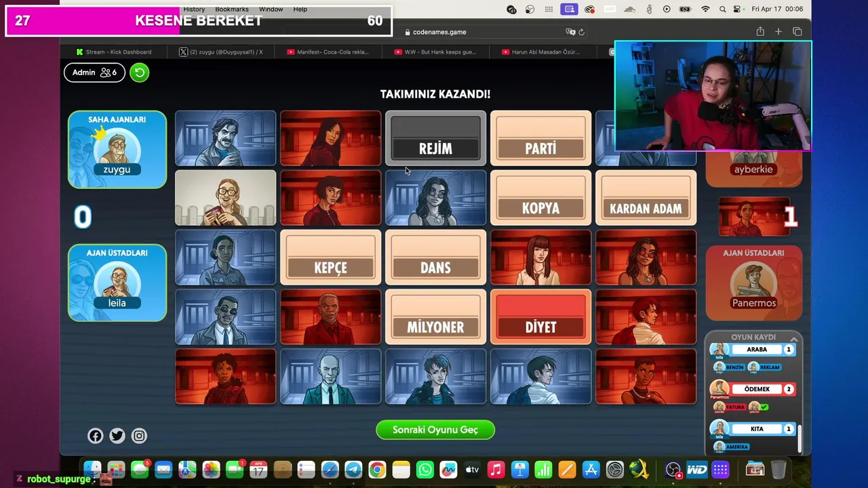This screenshot has width=868, height=488.
Task: Open the Window menu
Action: pyautogui.click(x=271, y=9)
